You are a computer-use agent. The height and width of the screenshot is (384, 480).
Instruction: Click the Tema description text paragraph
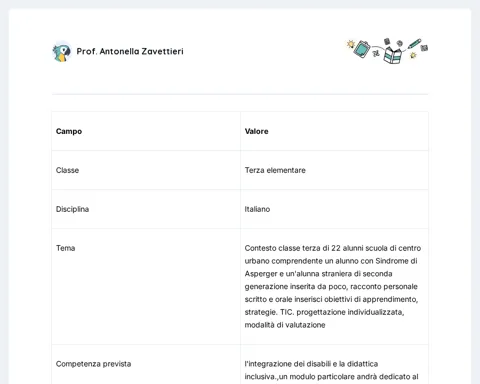pos(333,286)
